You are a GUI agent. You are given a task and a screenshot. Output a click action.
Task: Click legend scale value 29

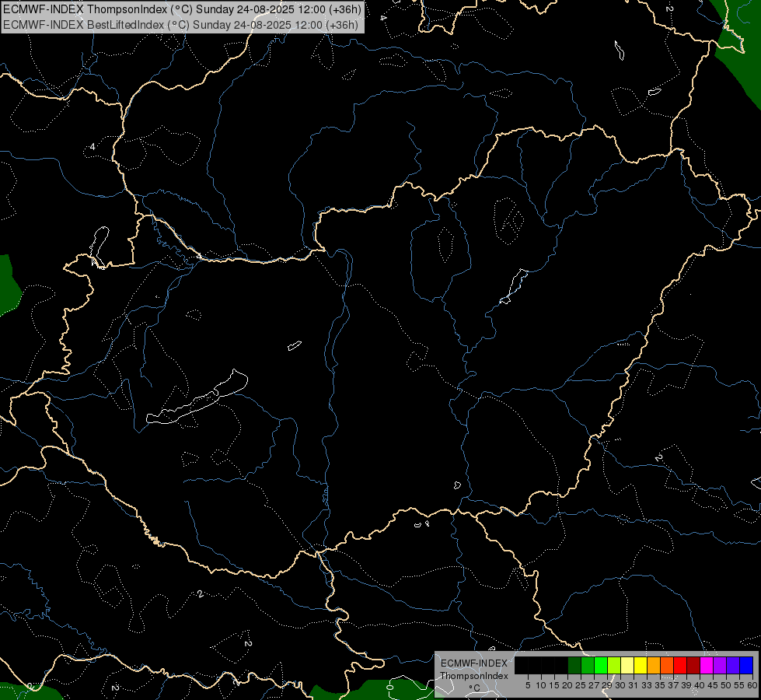607,685
